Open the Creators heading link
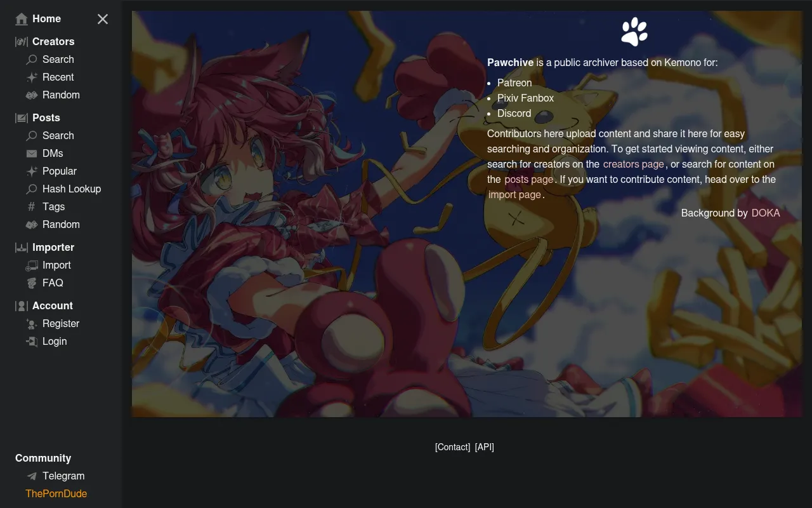 click(53, 42)
